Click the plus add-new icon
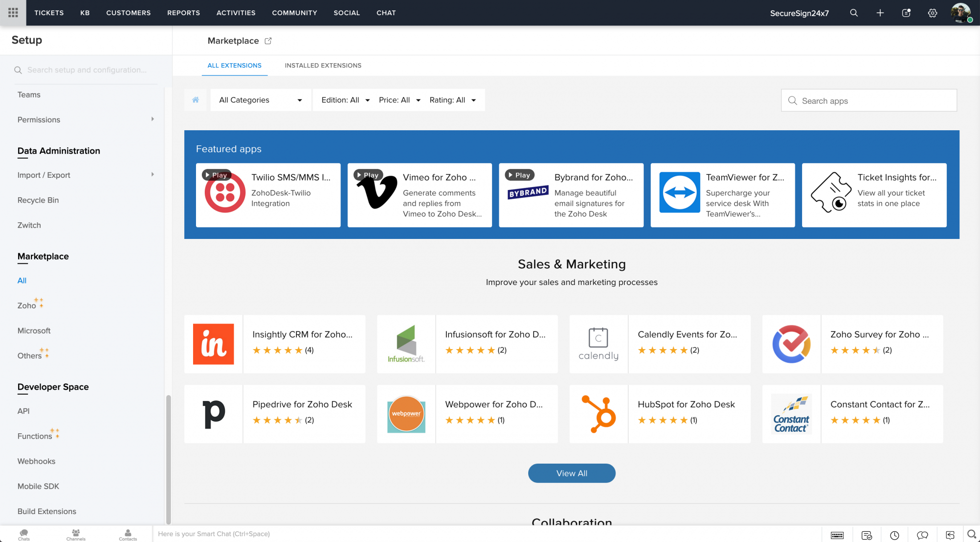The image size is (980, 542). point(880,13)
